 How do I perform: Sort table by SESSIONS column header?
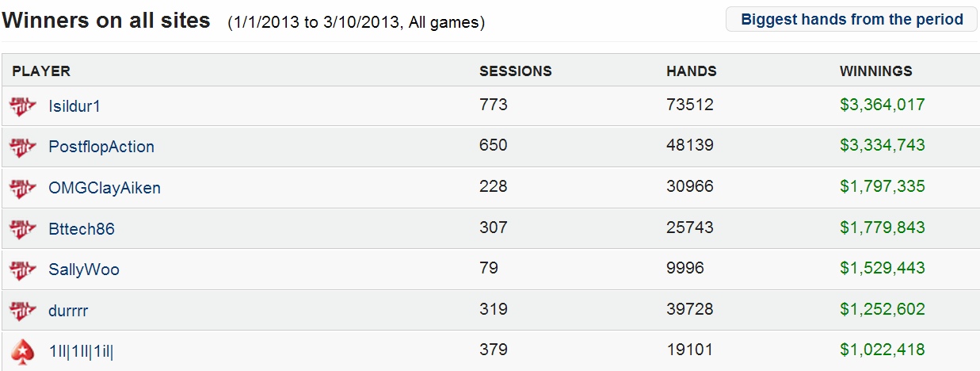[516, 71]
